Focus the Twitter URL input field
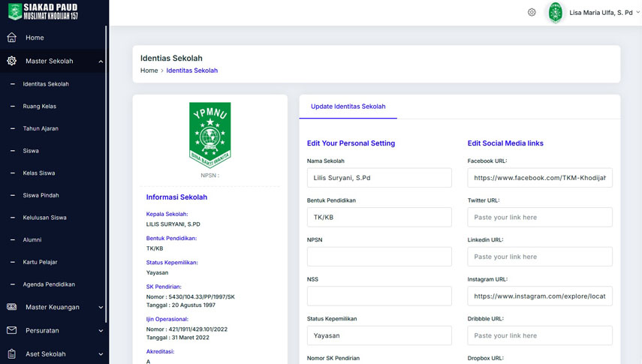The image size is (642, 364). click(539, 217)
